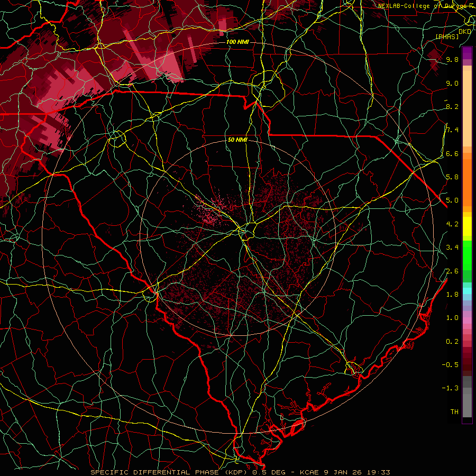Pick the bright yellow segment of the color scale

[467, 226]
